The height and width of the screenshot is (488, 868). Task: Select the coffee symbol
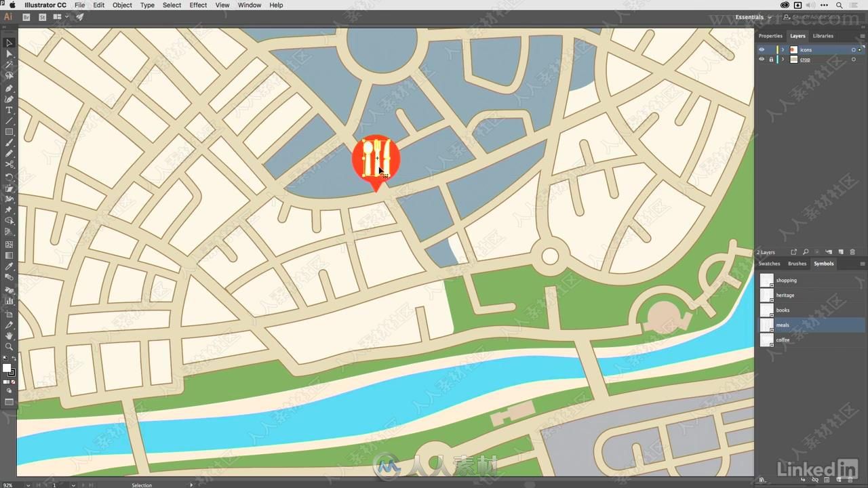click(x=811, y=340)
